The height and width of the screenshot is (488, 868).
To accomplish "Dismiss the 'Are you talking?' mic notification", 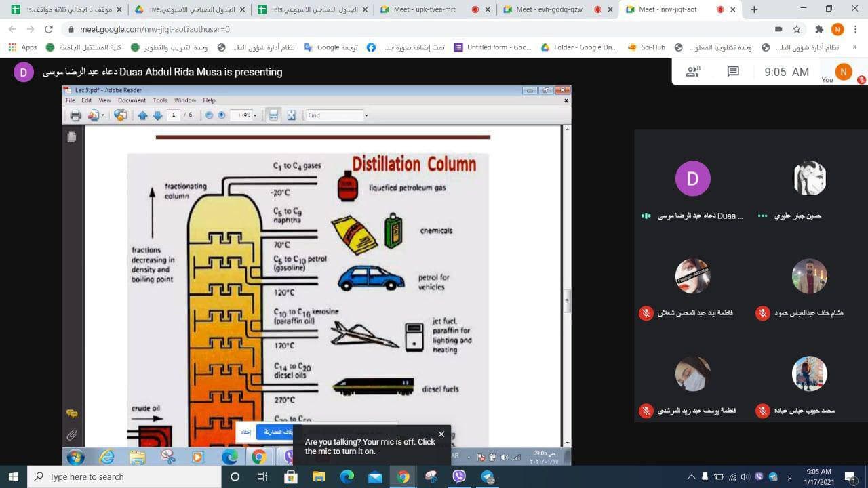I will coord(441,434).
